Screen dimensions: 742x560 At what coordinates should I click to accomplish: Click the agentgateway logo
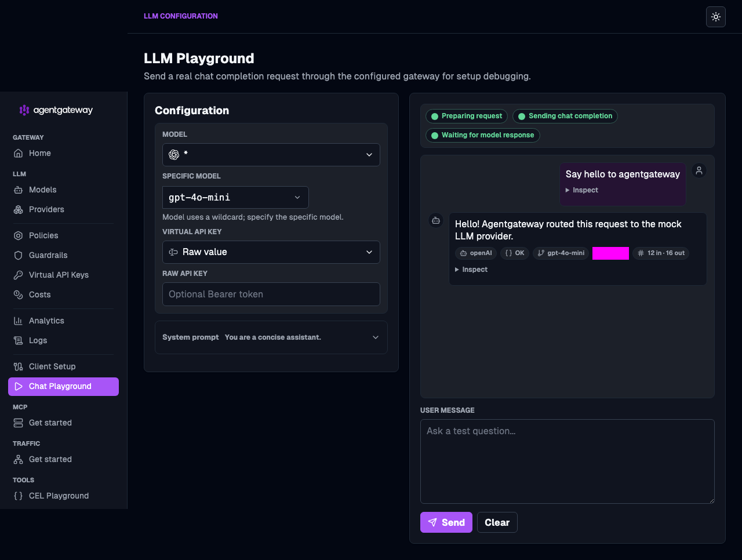point(56,110)
